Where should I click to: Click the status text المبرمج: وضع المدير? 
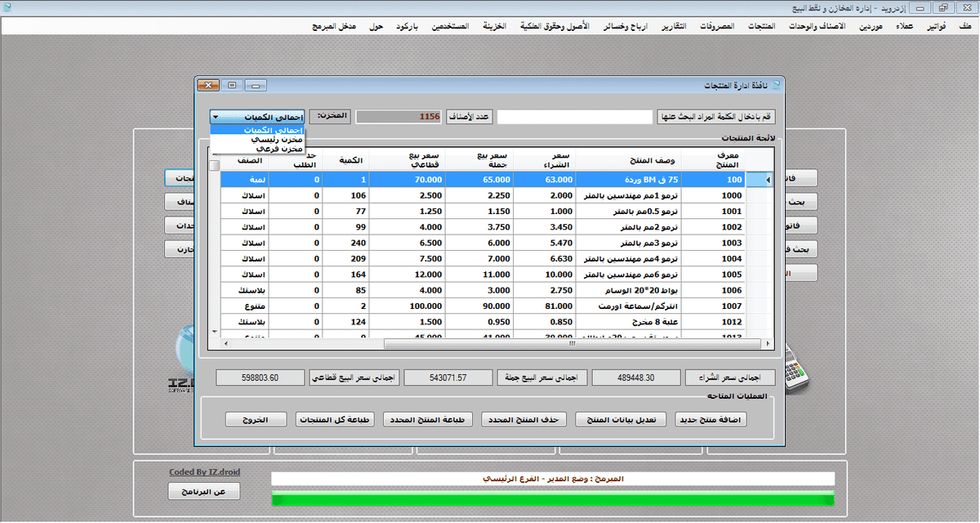(553, 479)
